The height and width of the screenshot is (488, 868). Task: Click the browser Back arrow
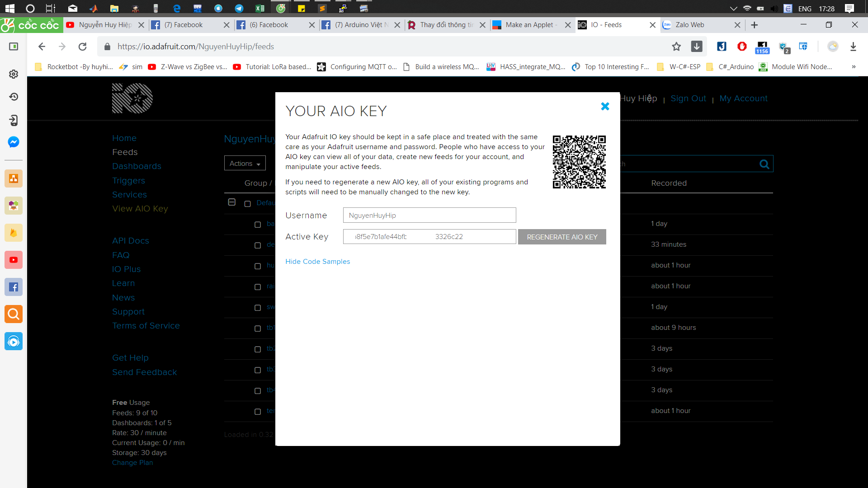[x=42, y=47]
